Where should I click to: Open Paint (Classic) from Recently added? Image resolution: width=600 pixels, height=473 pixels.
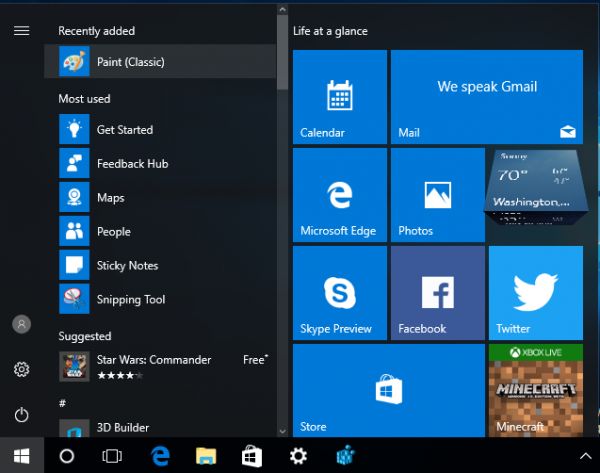(160, 62)
